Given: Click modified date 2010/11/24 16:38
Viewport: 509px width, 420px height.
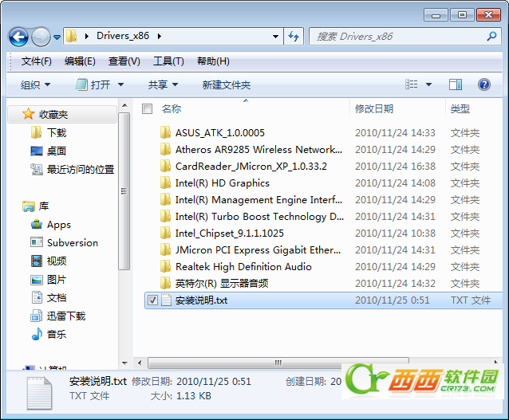Looking at the screenshot, I should click(x=395, y=166).
